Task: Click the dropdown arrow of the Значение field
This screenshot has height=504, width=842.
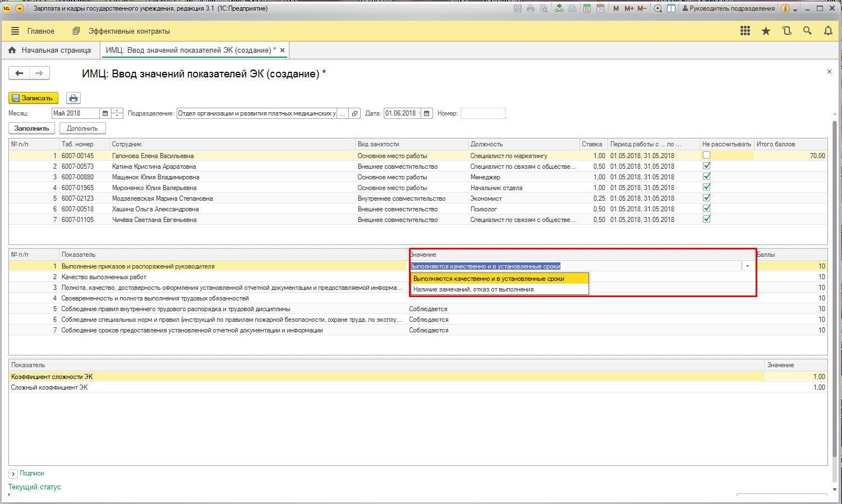Action: (747, 266)
